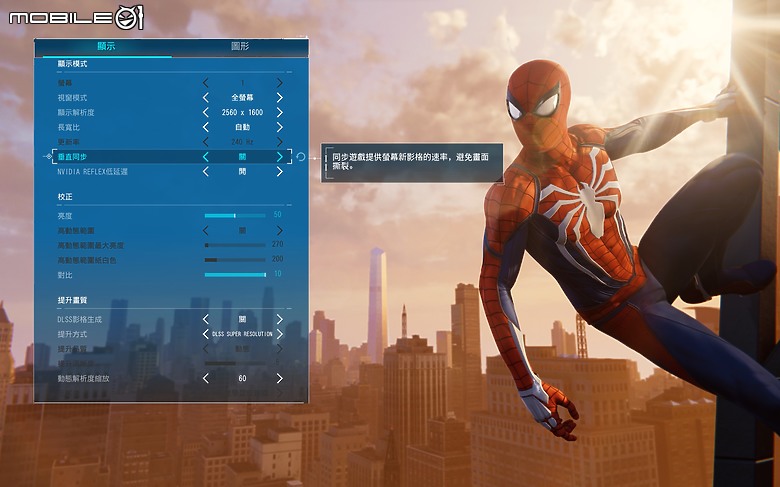Image resolution: width=780 pixels, height=487 pixels.
Task: Click the 高動態範圍紙白色 slider
Action: [235, 260]
